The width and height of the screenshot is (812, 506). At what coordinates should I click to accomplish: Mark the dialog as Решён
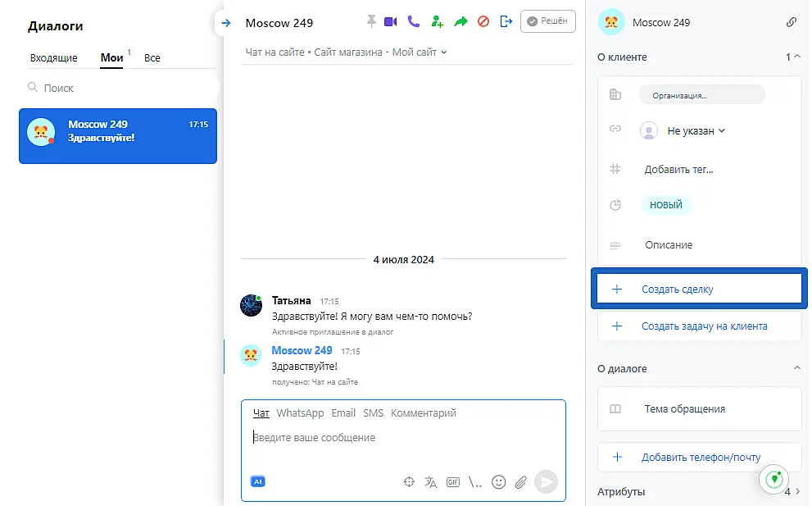(548, 21)
